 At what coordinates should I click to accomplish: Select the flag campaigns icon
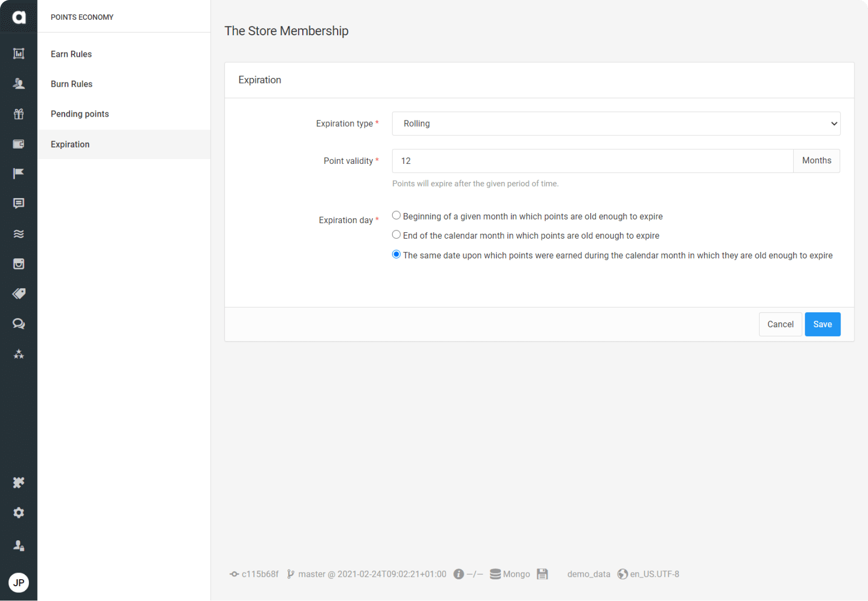pos(18,174)
